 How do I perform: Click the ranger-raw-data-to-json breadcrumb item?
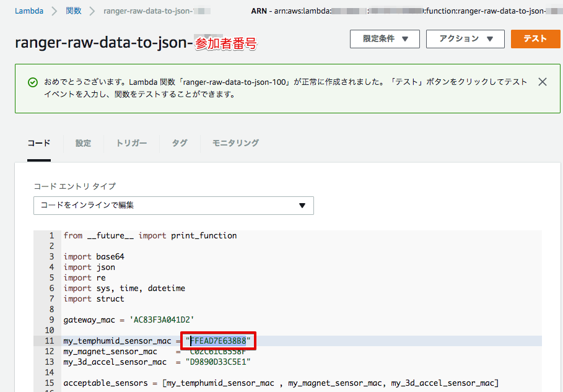pyautogui.click(x=157, y=11)
